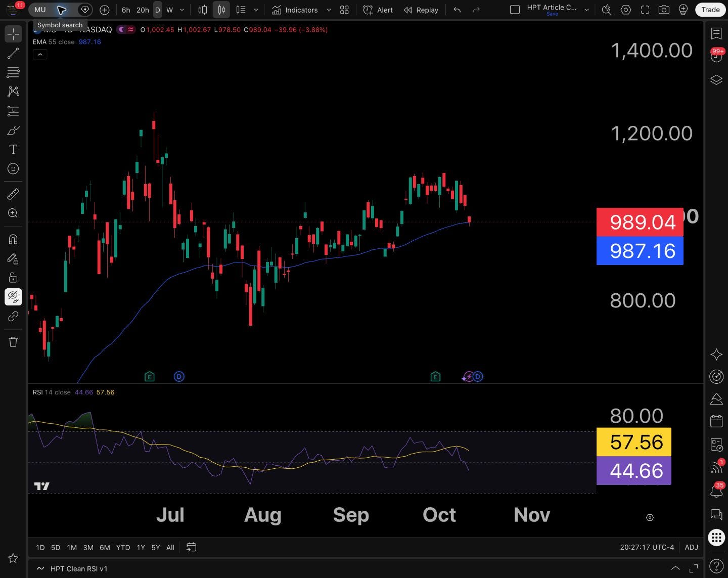Open chart style dropdown arrow

pyautogui.click(x=256, y=10)
